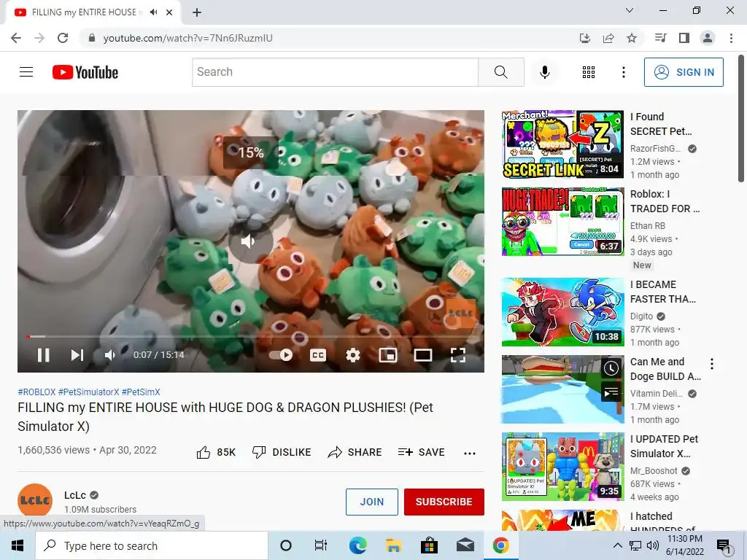The width and height of the screenshot is (747, 560).
Task: Subscribe to the LcLc channel
Action: [x=444, y=502]
